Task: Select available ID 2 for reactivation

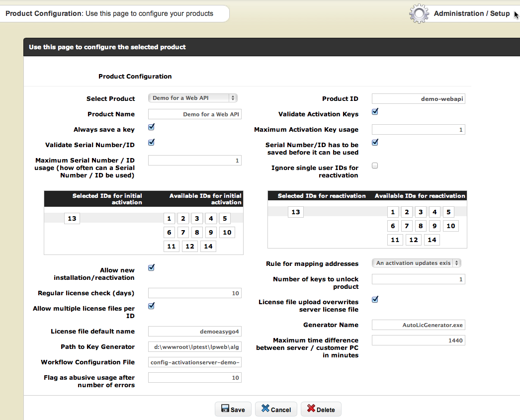Action: tap(407, 212)
